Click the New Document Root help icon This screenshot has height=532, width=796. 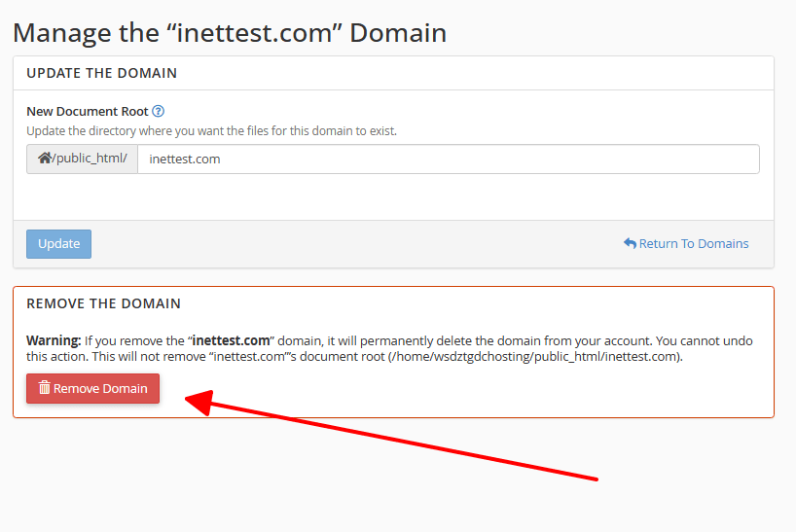pos(159,111)
